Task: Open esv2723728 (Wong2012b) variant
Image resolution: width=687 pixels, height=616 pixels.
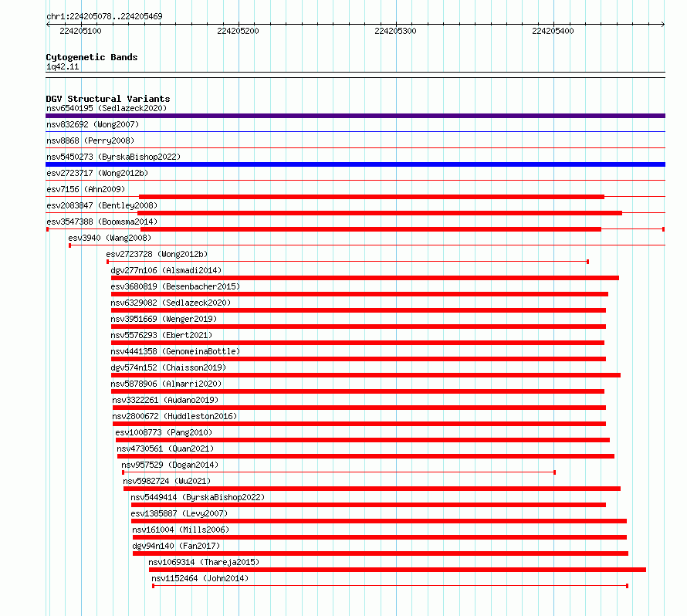Action: [x=157, y=254]
